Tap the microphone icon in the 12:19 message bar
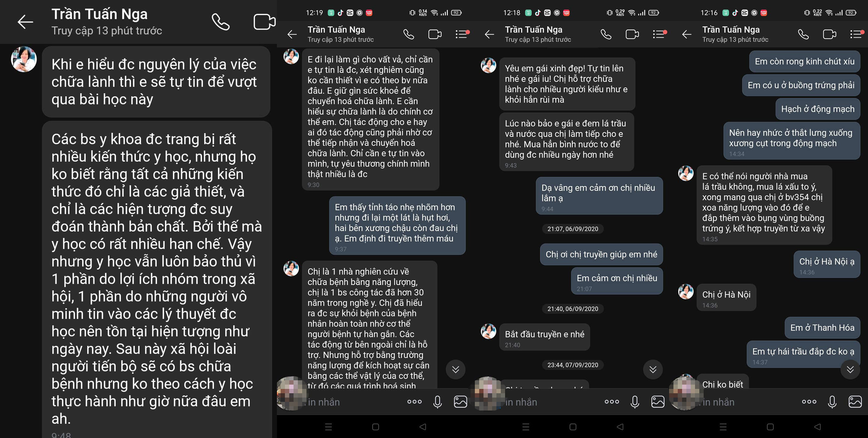 click(437, 402)
